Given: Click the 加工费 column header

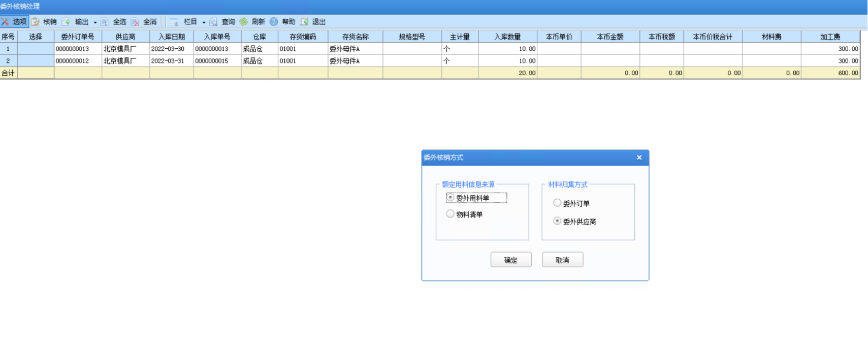Looking at the screenshot, I should point(830,37).
